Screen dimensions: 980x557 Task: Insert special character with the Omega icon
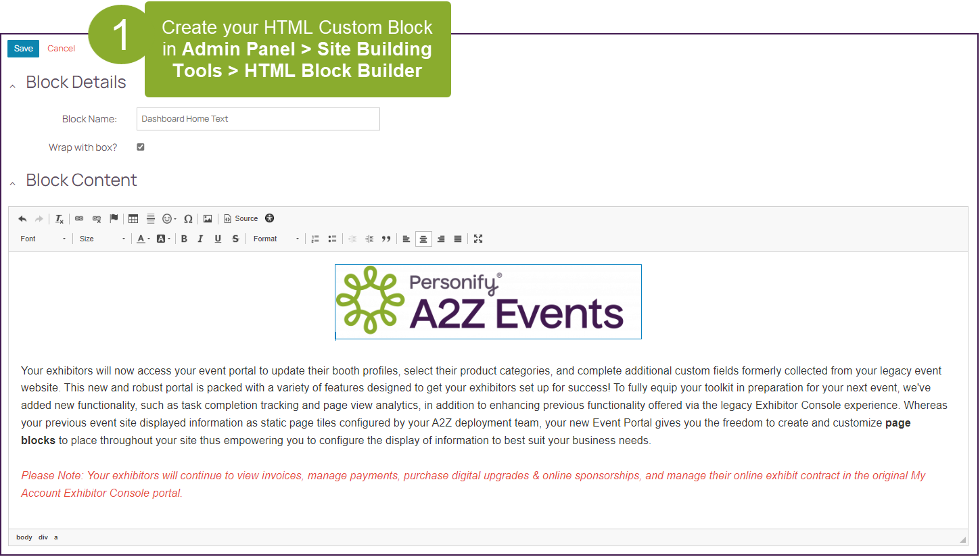pos(188,219)
